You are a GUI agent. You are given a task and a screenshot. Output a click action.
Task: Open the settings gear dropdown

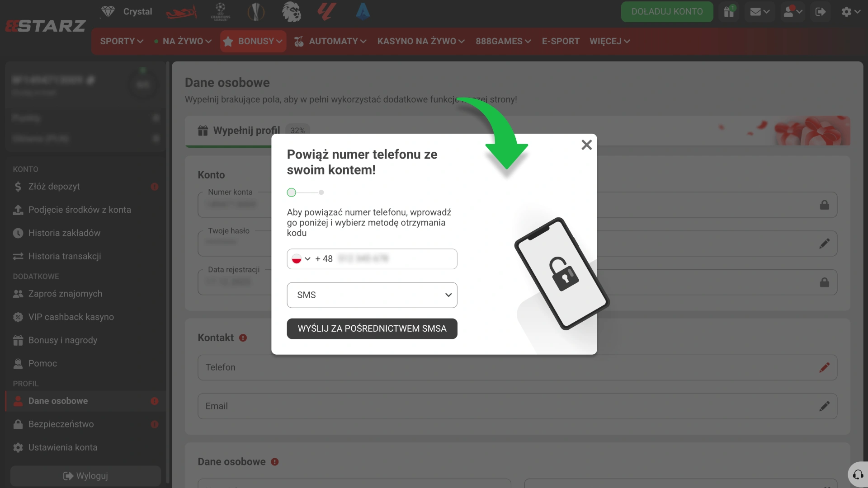[850, 12]
